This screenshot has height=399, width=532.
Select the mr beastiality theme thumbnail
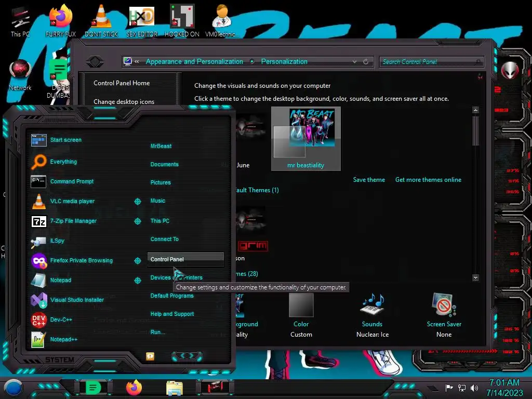click(306, 138)
